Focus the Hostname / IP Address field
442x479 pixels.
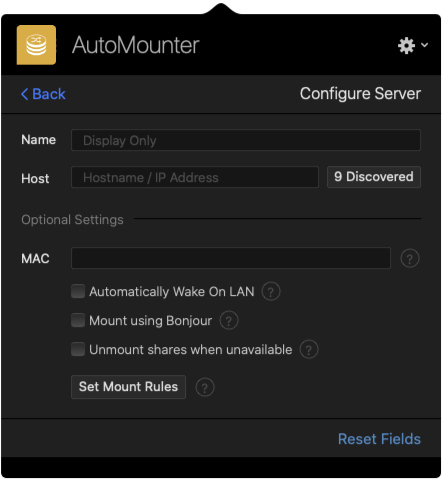[x=195, y=177]
